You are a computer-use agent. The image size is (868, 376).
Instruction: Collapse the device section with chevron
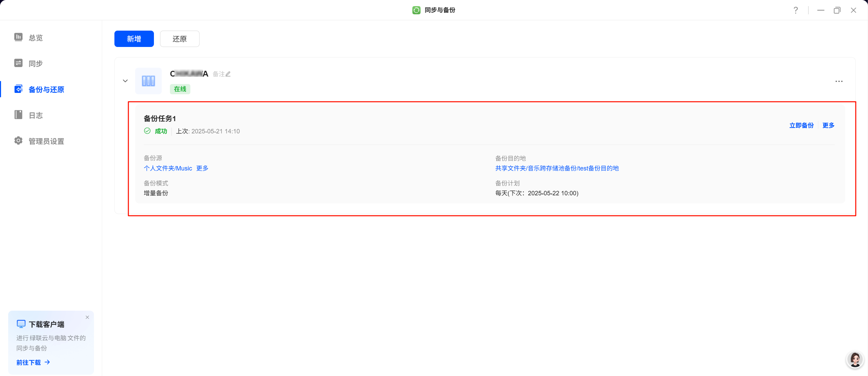(125, 81)
